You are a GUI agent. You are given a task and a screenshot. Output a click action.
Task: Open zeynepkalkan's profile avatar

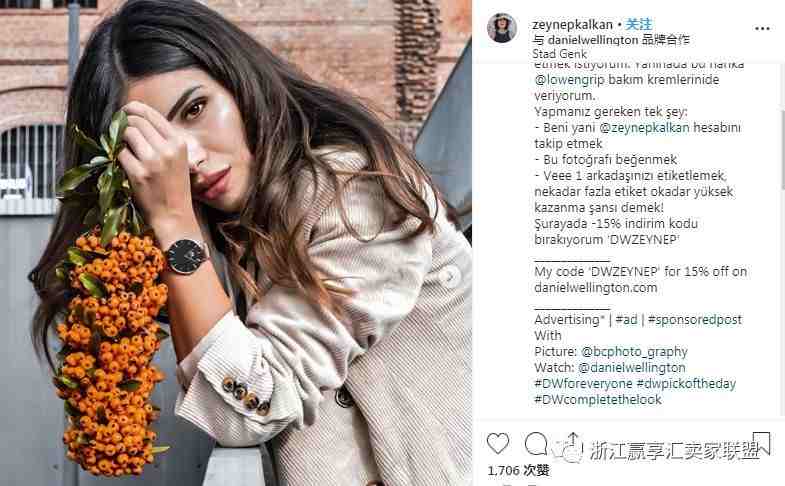502,28
